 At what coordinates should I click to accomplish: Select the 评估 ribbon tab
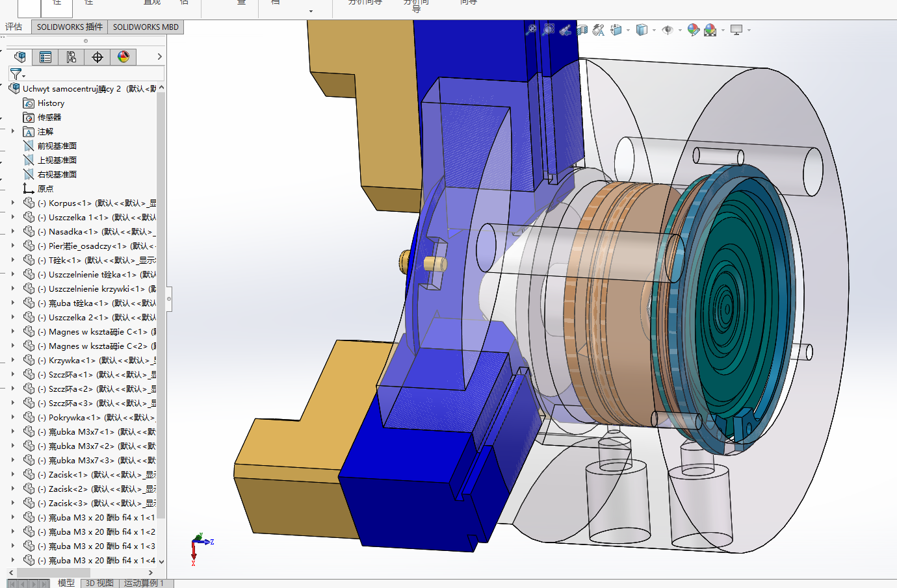pyautogui.click(x=14, y=27)
